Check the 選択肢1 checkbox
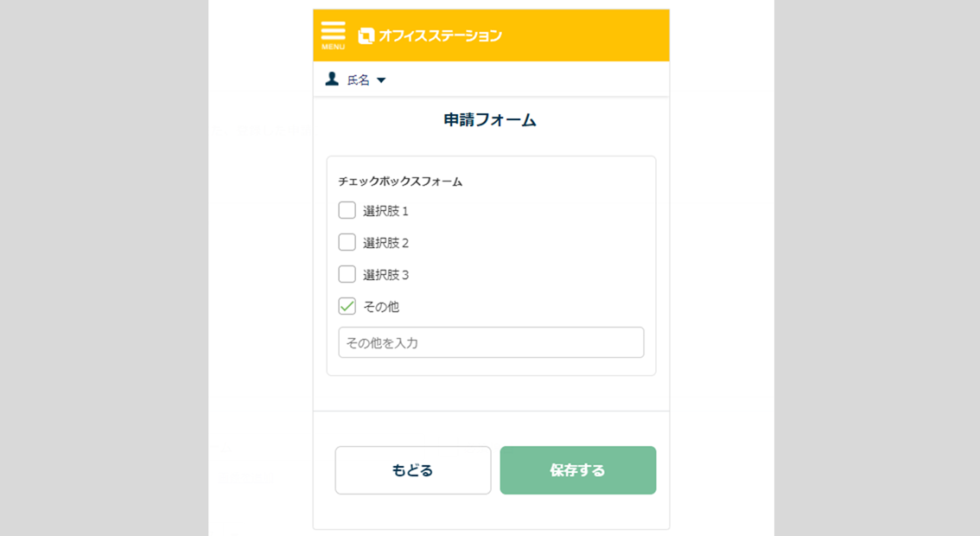This screenshot has width=980, height=536. coord(347,210)
